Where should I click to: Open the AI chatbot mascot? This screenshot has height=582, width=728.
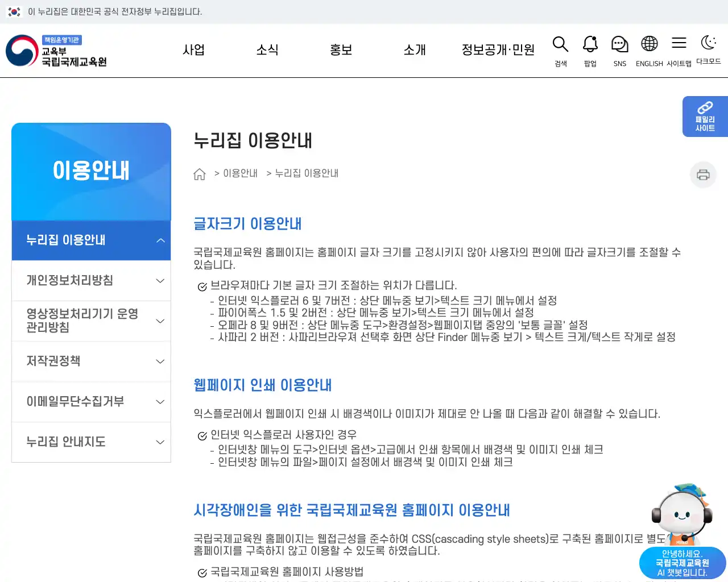coord(681,514)
